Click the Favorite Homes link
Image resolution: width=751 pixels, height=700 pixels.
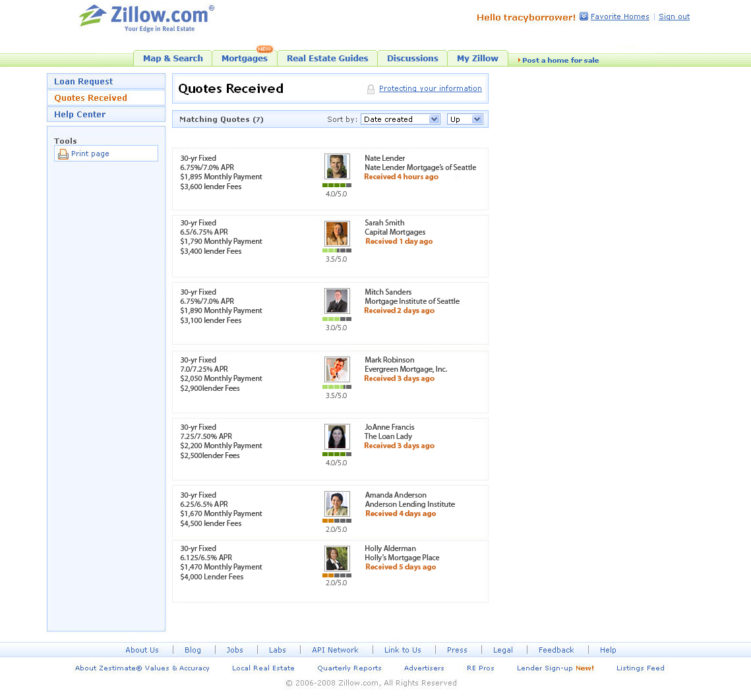620,16
